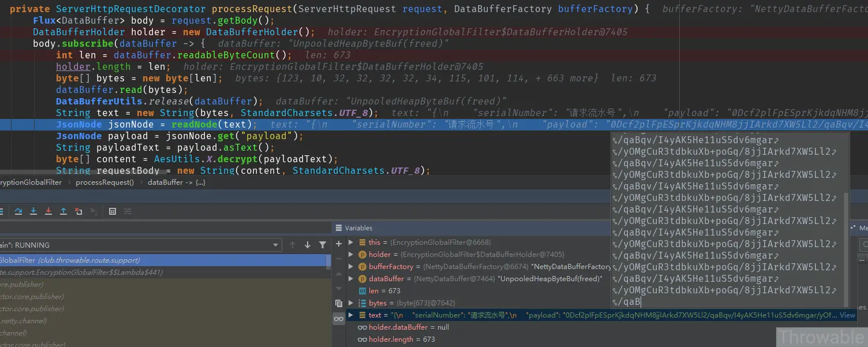This screenshot has height=347, width=868.
Task: Click 'subscribe' in the body.subscribe line
Action: pyautogui.click(x=88, y=43)
